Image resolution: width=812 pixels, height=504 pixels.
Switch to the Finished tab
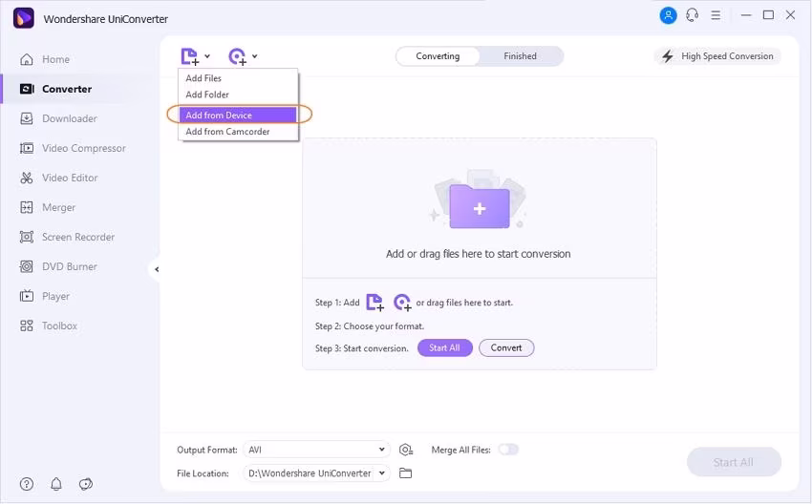[x=520, y=56]
